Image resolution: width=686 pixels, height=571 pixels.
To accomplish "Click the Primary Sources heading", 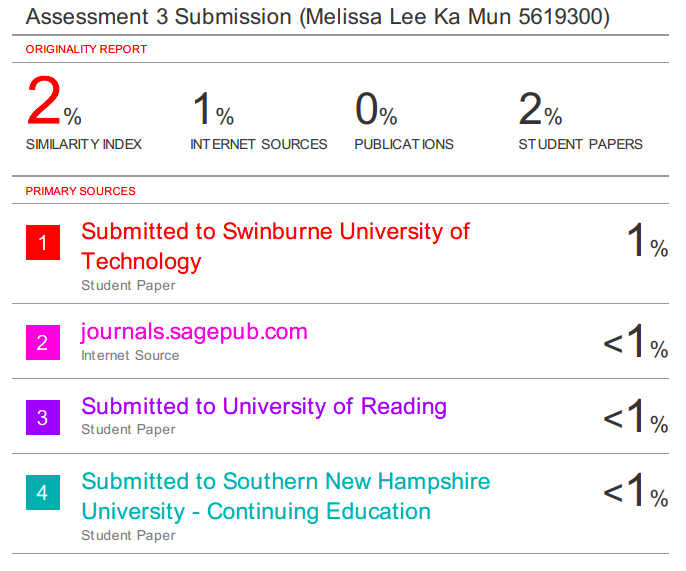I will pyautogui.click(x=80, y=191).
